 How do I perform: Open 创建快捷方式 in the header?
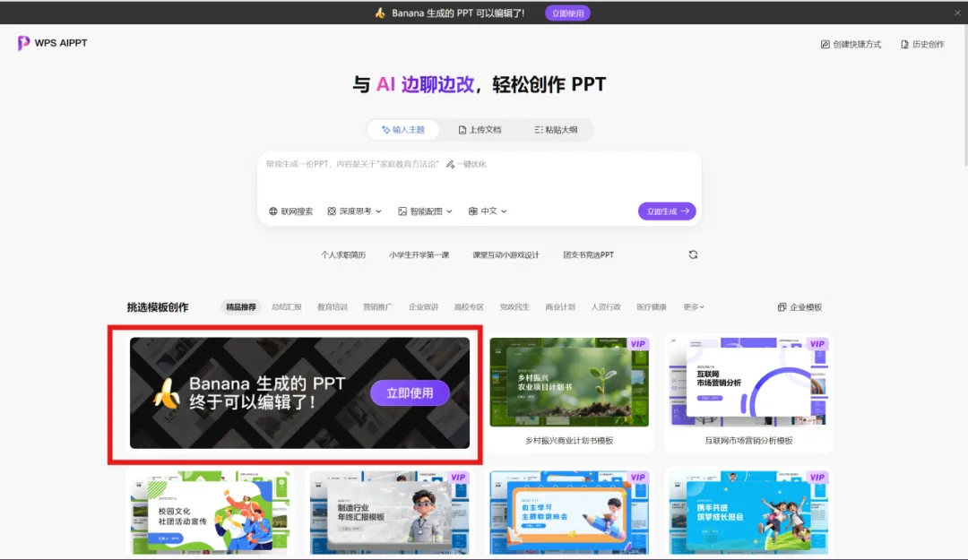[x=851, y=45]
